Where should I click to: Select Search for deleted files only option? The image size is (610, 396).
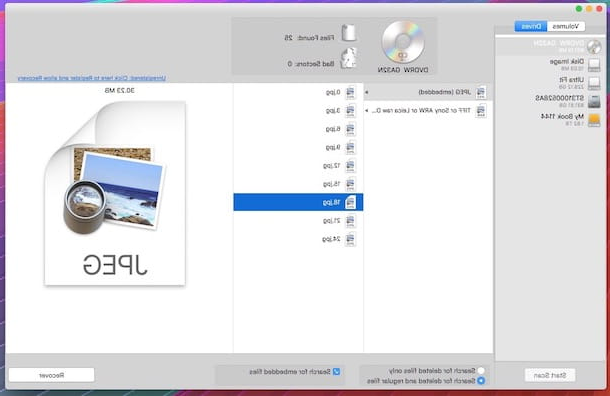(481, 371)
